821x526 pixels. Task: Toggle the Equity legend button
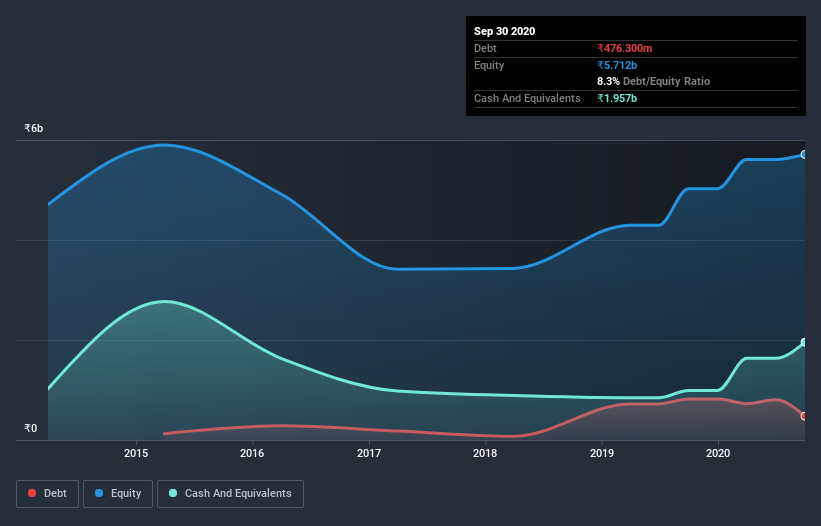tap(118, 494)
